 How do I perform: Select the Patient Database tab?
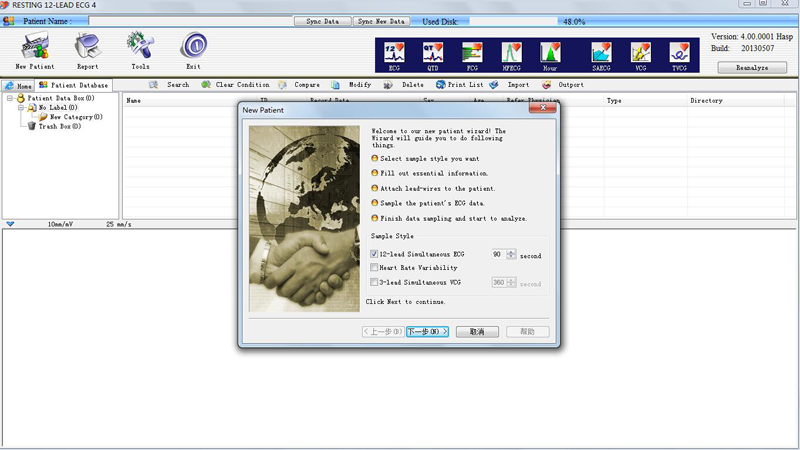73,86
